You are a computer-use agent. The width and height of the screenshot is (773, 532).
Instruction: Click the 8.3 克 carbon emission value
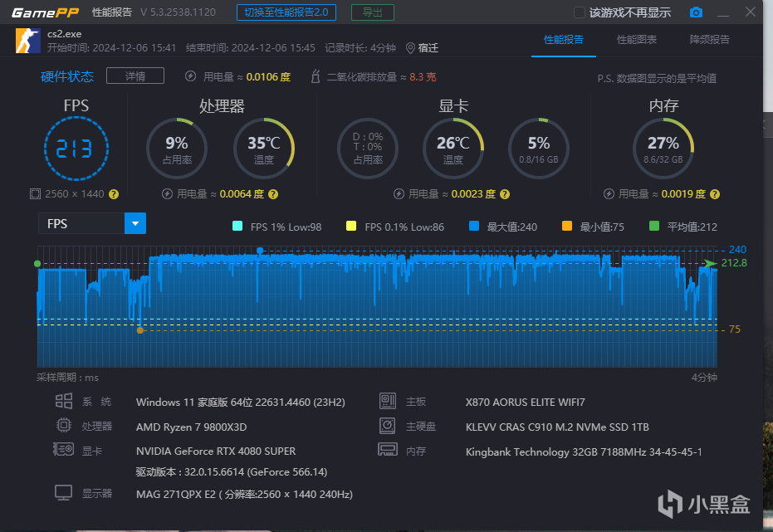tap(423, 77)
